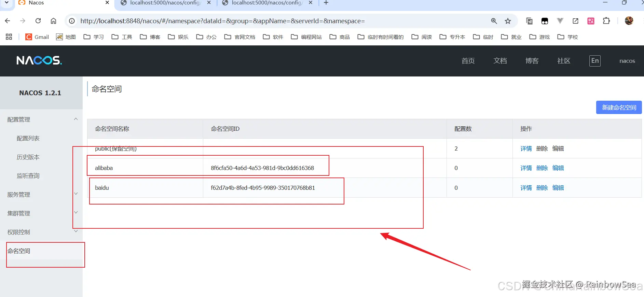The width and height of the screenshot is (644, 297).
Task: Open the 专升本 bookmark folder
Action: [x=452, y=37]
